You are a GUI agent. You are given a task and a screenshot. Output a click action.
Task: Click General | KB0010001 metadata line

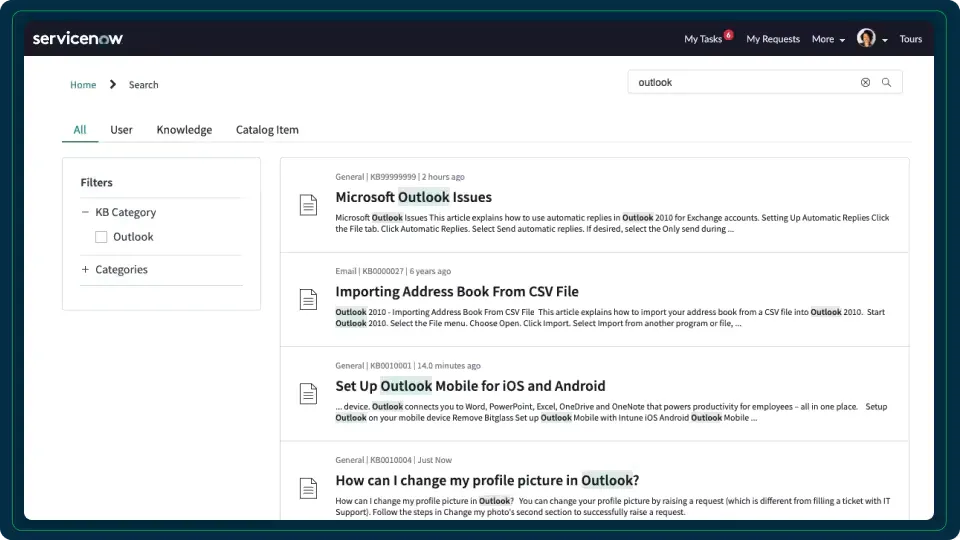pos(408,366)
